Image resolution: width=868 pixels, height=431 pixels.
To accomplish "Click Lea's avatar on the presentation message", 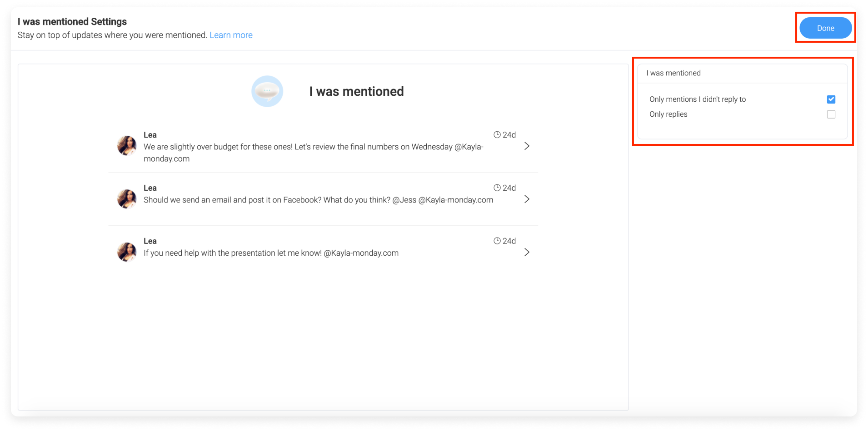I will (127, 252).
